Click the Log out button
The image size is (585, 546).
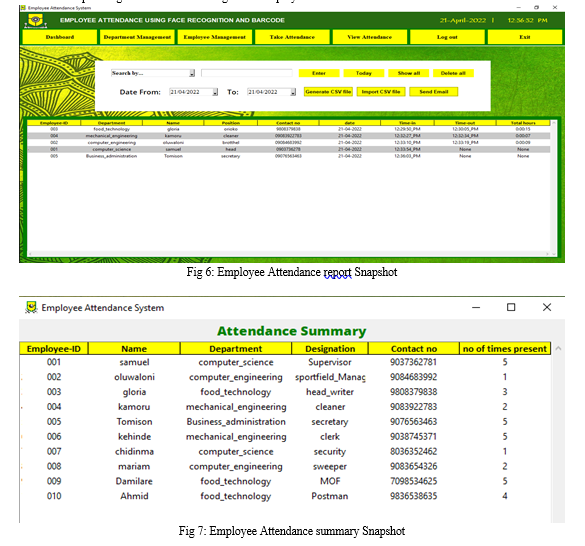447,37
